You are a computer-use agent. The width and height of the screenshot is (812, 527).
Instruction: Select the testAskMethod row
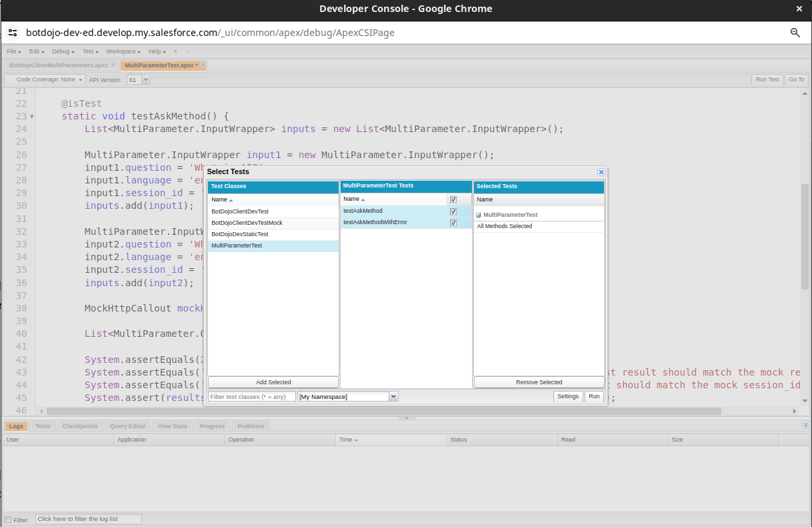pyautogui.click(x=394, y=211)
